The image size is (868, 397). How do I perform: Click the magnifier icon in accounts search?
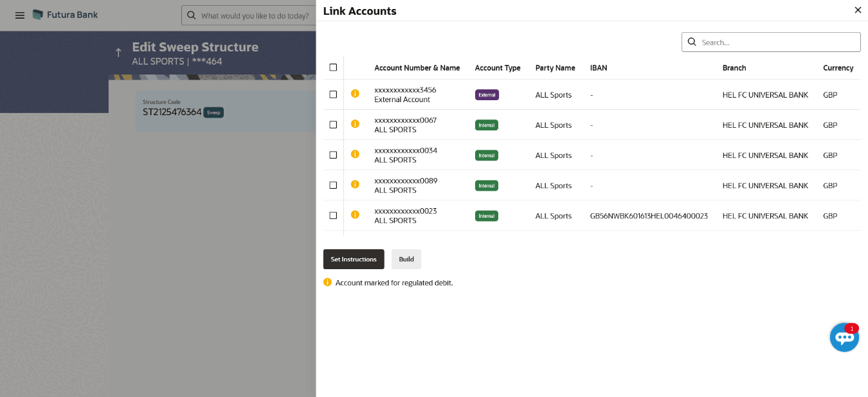pos(692,42)
